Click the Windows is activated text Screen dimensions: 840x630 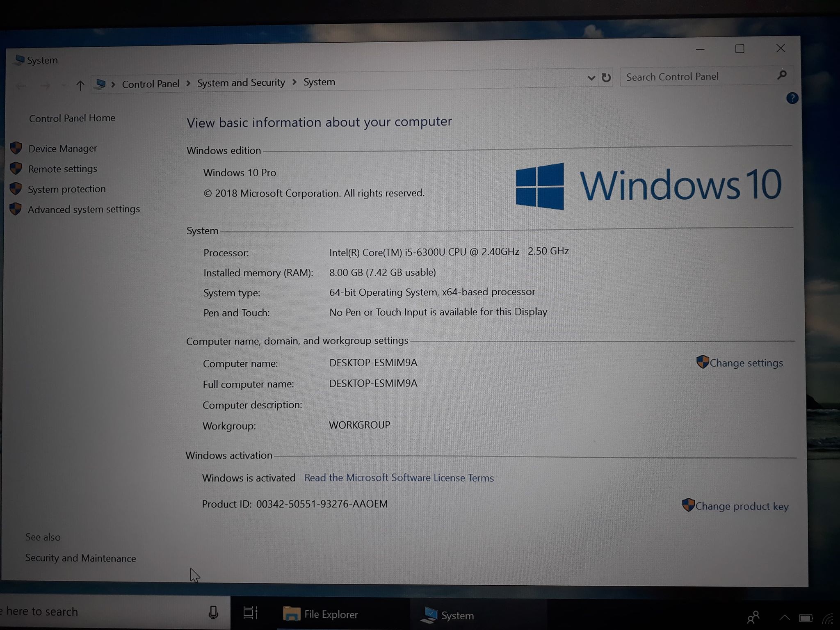click(x=249, y=478)
